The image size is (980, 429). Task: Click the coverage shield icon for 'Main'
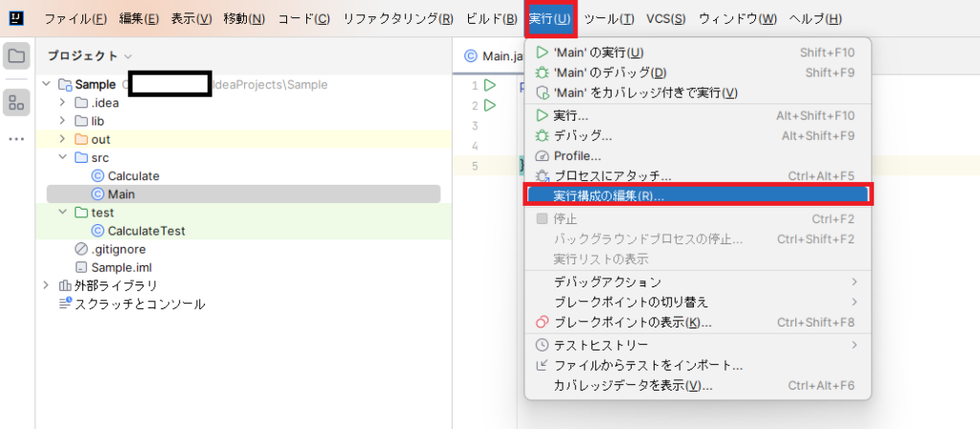[x=543, y=93]
